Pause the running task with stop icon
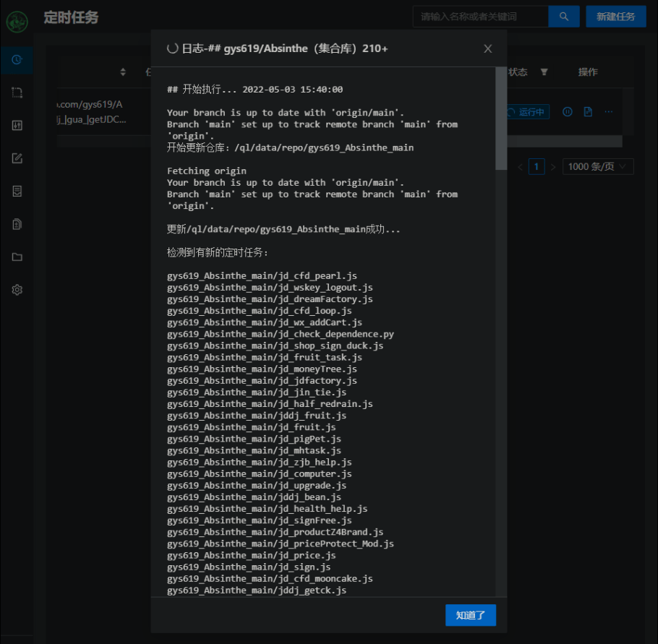 [x=568, y=112]
